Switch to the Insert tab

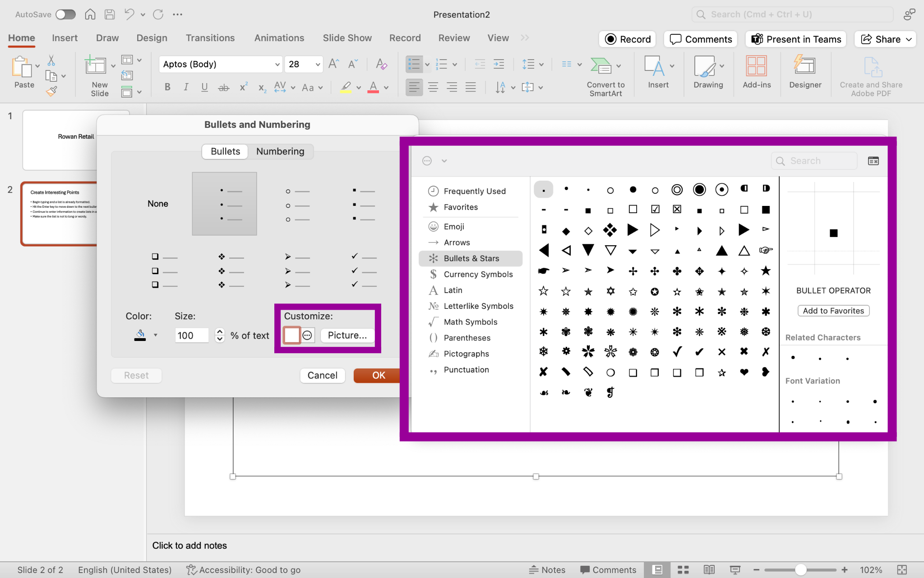click(x=65, y=38)
